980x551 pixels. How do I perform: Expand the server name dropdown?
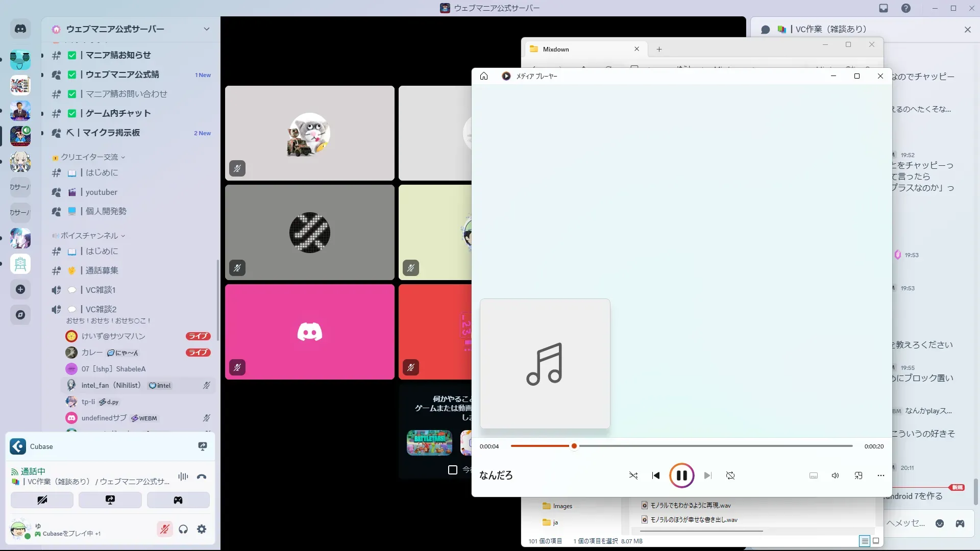pyautogui.click(x=206, y=29)
